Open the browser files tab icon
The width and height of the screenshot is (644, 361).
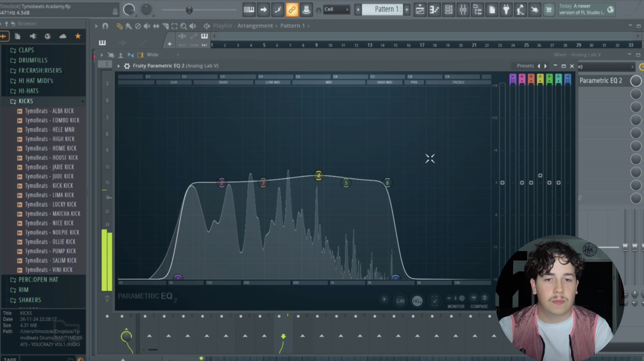point(17,36)
